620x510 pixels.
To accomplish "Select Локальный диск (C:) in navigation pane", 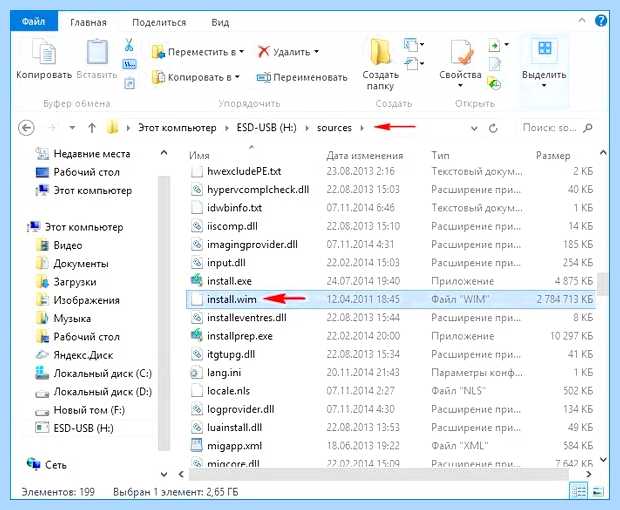I will pyautogui.click(x=102, y=373).
